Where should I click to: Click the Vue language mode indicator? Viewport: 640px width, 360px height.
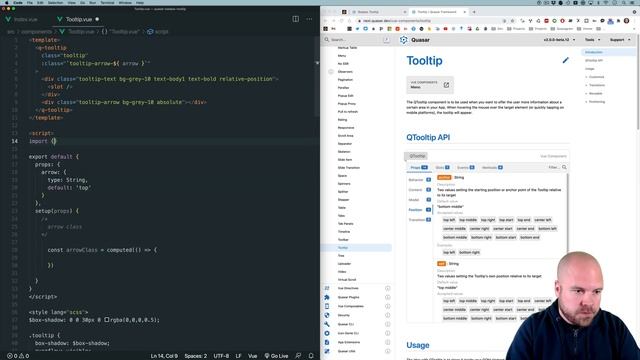[x=253, y=356]
